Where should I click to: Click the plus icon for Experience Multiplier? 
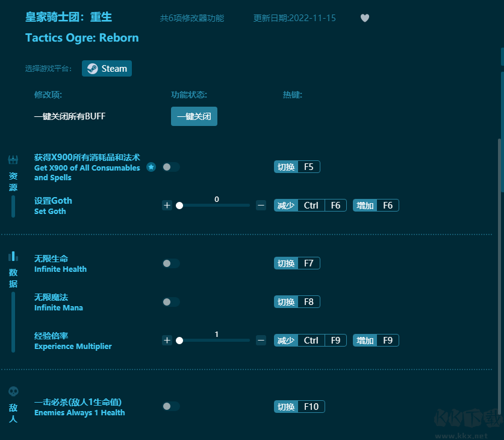[167, 341]
